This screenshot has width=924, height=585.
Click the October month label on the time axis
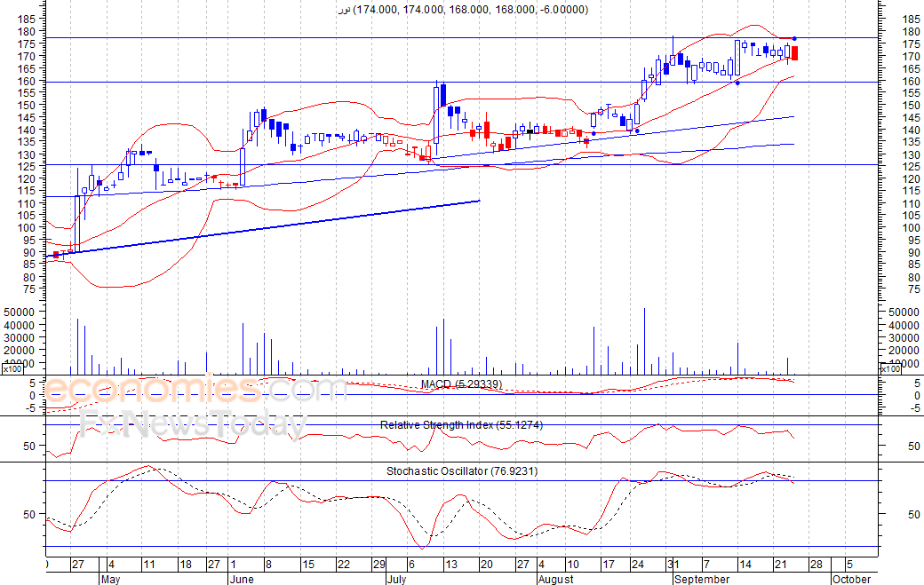point(851,579)
